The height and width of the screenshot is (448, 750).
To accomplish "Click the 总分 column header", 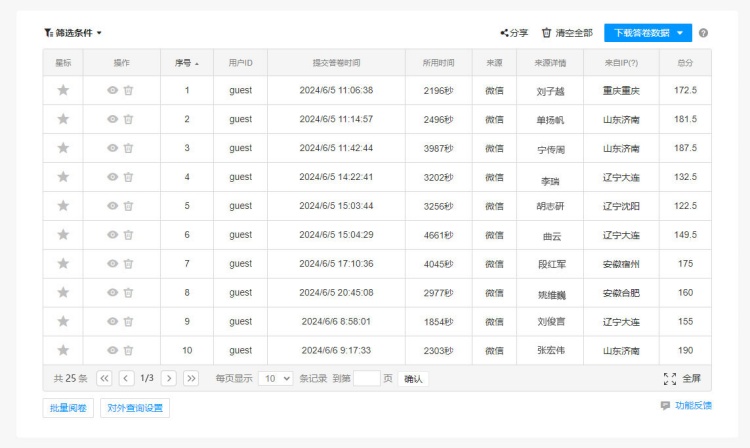I will point(685,62).
